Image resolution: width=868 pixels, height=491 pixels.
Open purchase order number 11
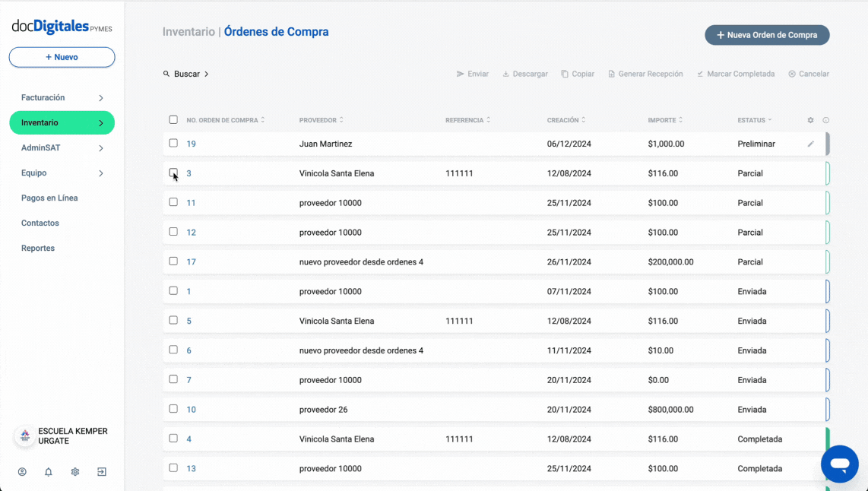[191, 203]
